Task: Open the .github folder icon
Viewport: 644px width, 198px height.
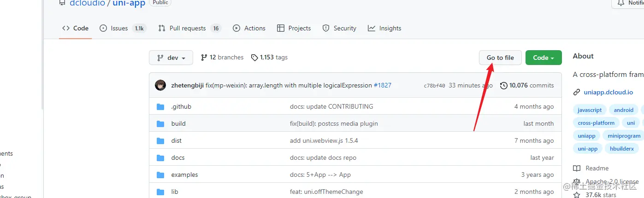Action: pyautogui.click(x=160, y=107)
